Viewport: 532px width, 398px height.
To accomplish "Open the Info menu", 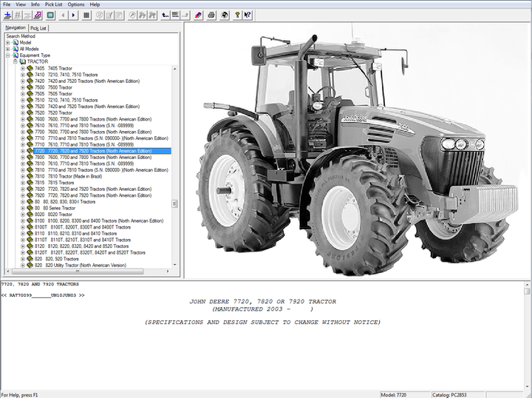I will (35, 4).
